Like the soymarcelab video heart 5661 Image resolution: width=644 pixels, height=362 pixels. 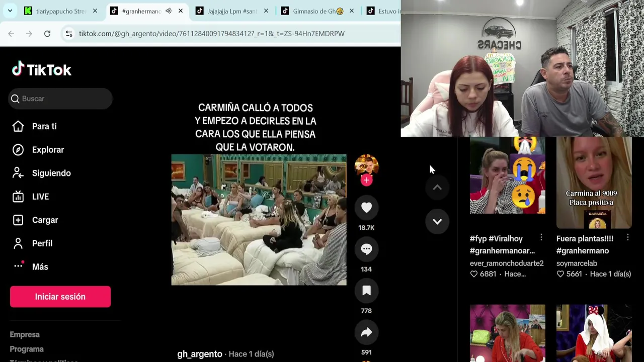(560, 274)
